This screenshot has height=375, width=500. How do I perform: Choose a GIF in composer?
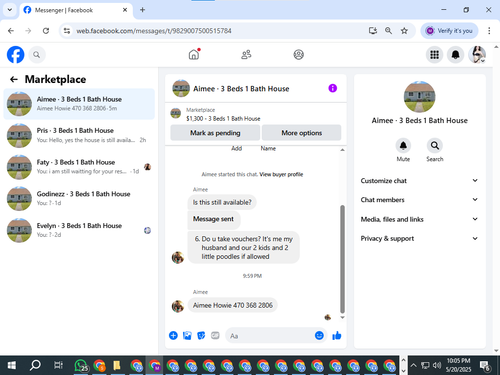[x=215, y=335]
